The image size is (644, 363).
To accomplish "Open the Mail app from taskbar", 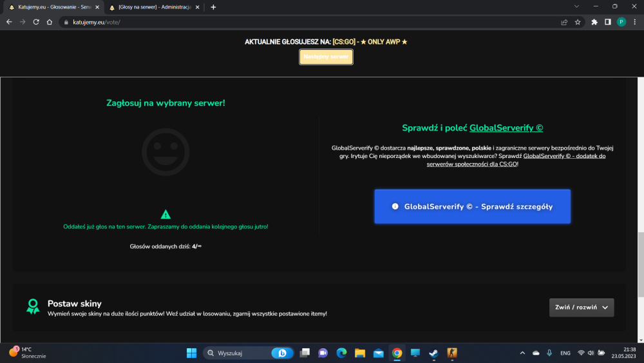I will point(378,353).
